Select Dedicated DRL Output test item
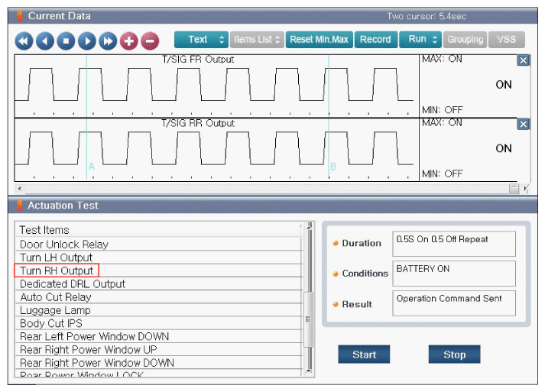Viewport: 545px width, 392px height. pyautogui.click(x=73, y=283)
